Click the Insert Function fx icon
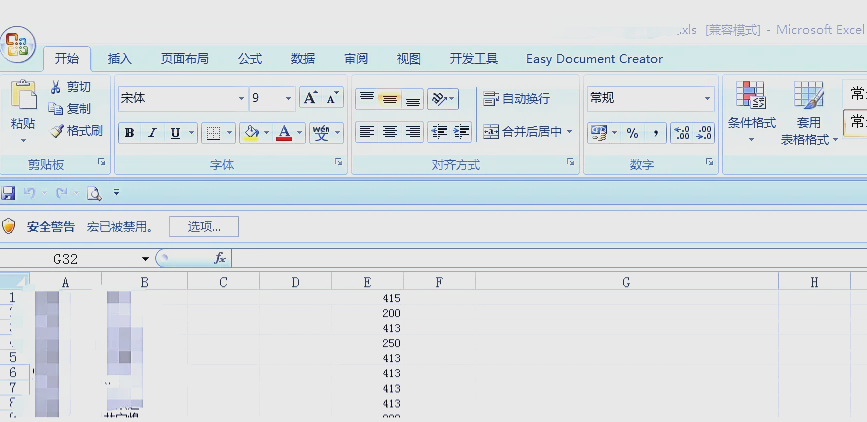The width and height of the screenshot is (867, 422). click(220, 258)
